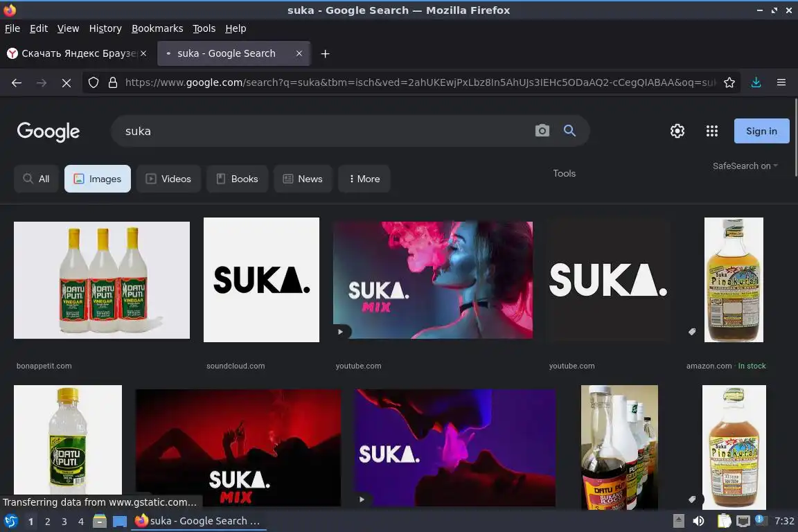Click the Firefox taskbar window entry
Viewport: 798px width, 532px height.
pyautogui.click(x=199, y=521)
